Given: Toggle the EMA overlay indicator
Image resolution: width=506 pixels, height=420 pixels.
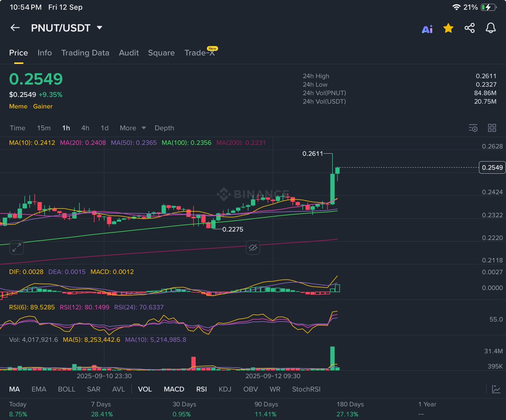Looking at the screenshot, I should [x=39, y=389].
